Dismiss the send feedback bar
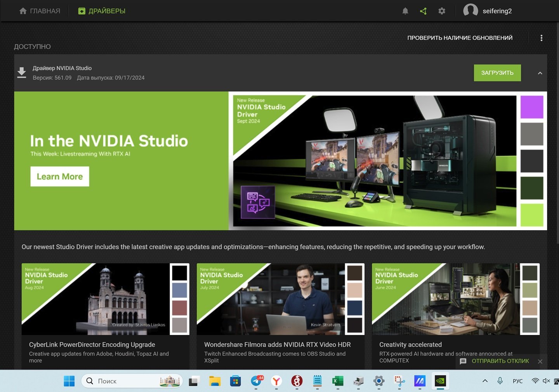The image size is (559, 392). point(540,361)
